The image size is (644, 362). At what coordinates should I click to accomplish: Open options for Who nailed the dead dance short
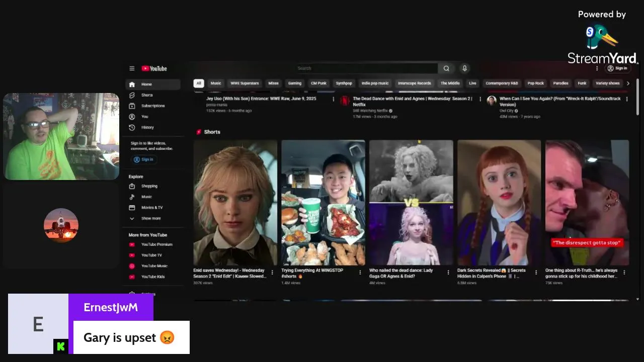448,273
